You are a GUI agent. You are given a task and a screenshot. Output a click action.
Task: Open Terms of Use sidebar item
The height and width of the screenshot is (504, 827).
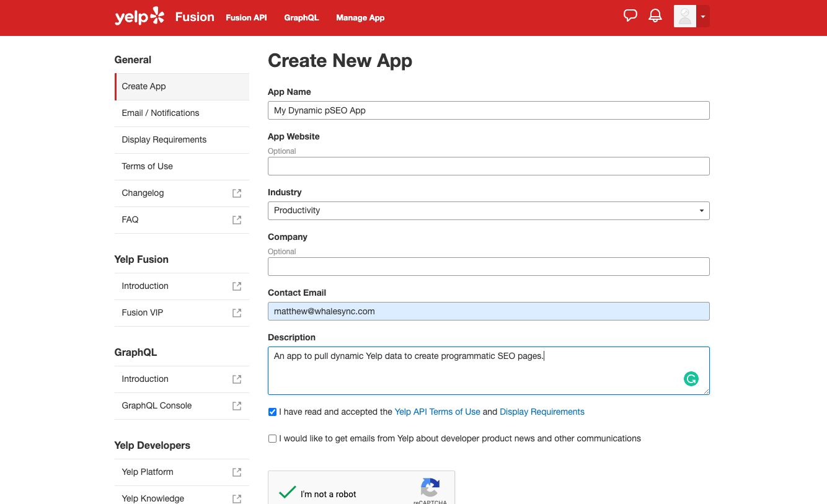click(x=182, y=166)
